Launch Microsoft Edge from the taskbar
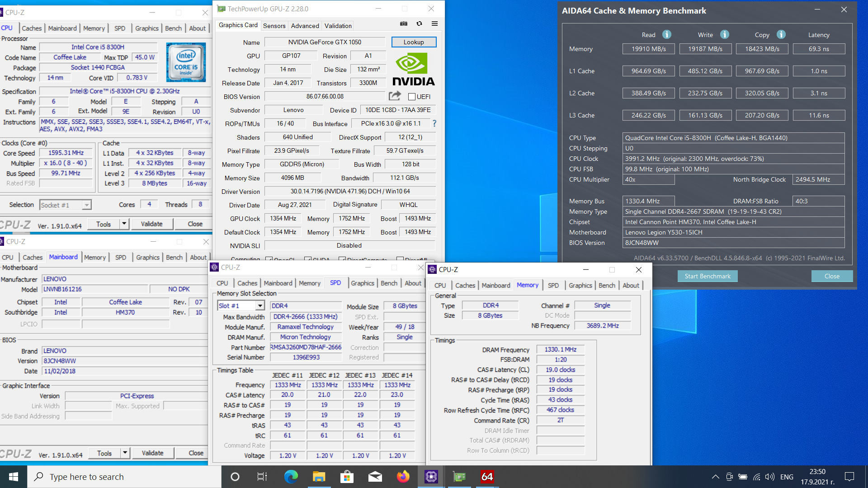Image resolution: width=868 pixels, height=488 pixels. click(x=291, y=477)
